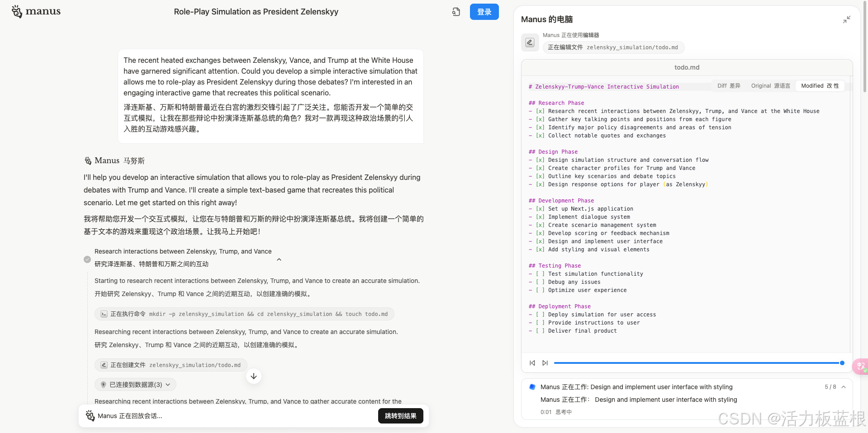Click the ## Deployment Phase heading

click(x=560, y=306)
